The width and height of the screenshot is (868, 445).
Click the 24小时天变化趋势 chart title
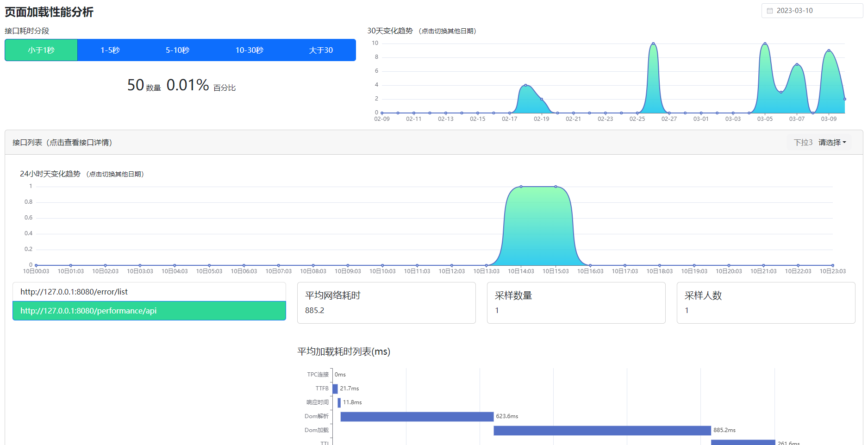click(x=50, y=174)
